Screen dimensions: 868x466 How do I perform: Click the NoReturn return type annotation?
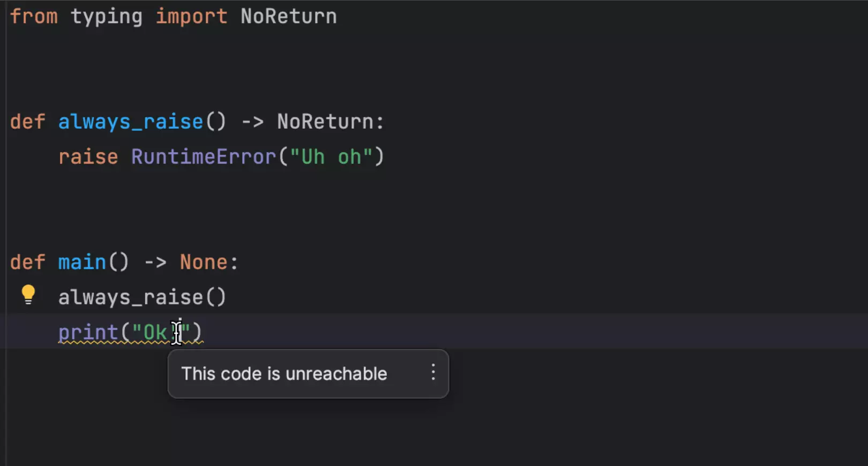[325, 122]
